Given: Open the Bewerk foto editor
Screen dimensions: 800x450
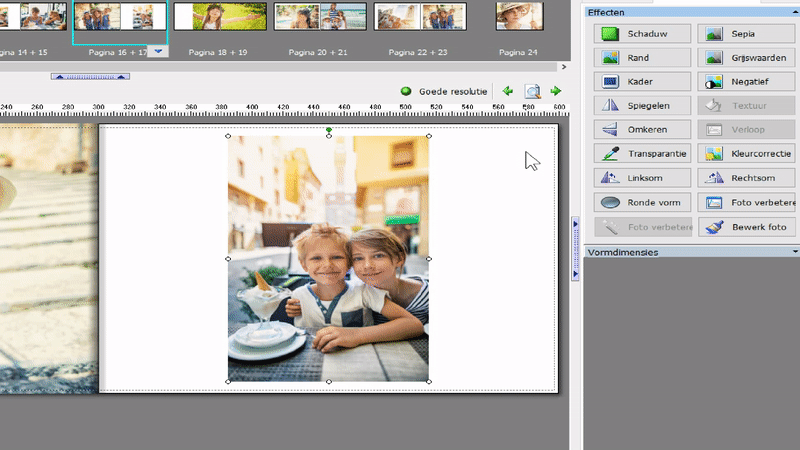Looking at the screenshot, I should coord(747,227).
